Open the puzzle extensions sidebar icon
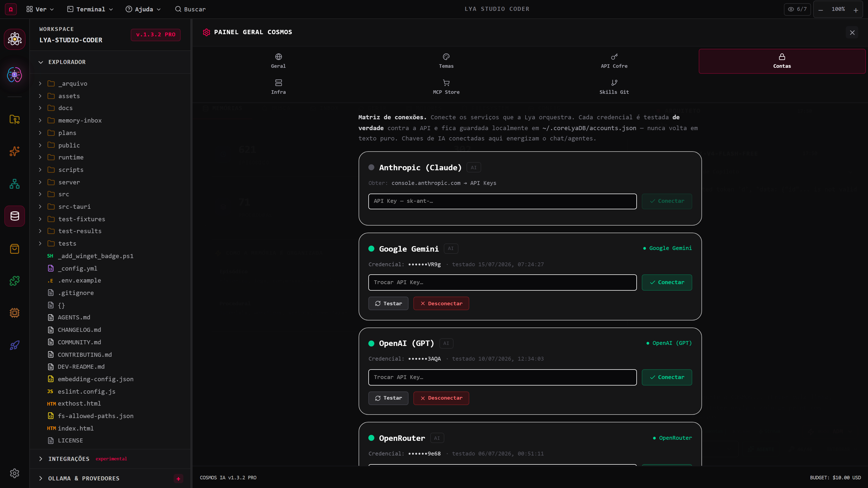Viewport: 868px width, 488px height. pos(14,281)
